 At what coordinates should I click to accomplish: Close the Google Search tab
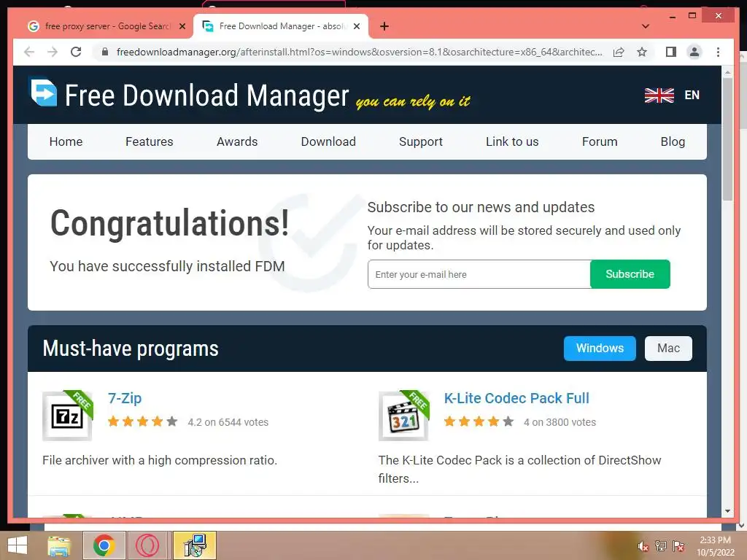[x=182, y=26]
